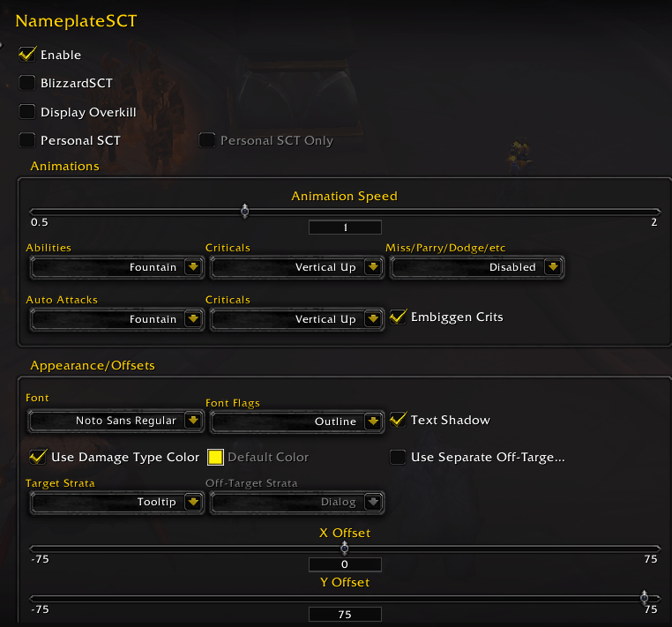The image size is (672, 627).
Task: Click the X Offset value input box
Action: [x=345, y=564]
